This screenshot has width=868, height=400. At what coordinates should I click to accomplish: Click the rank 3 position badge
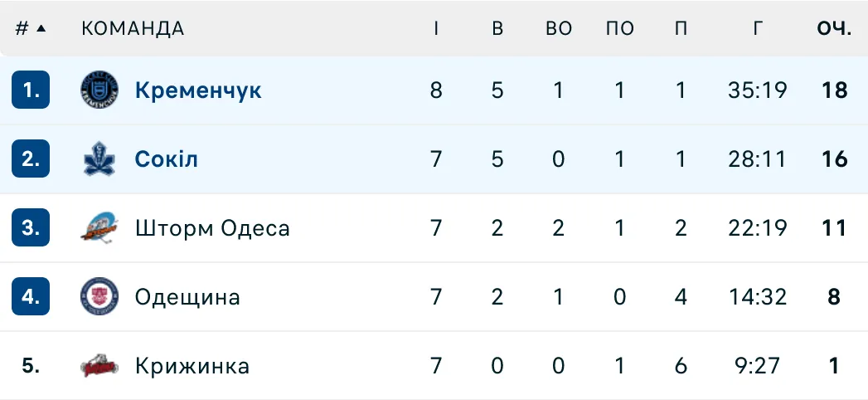pos(31,228)
